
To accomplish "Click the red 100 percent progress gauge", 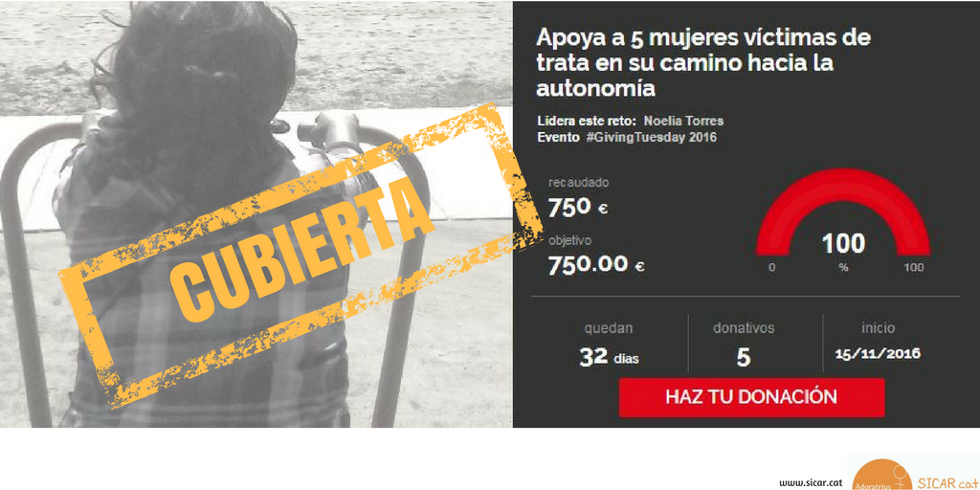I will coord(842,212).
